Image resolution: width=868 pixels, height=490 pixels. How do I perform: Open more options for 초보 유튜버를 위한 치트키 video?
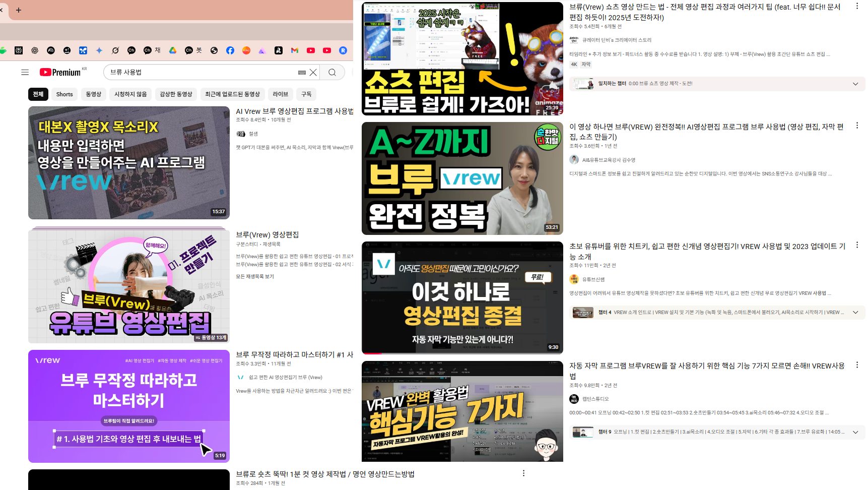click(857, 245)
